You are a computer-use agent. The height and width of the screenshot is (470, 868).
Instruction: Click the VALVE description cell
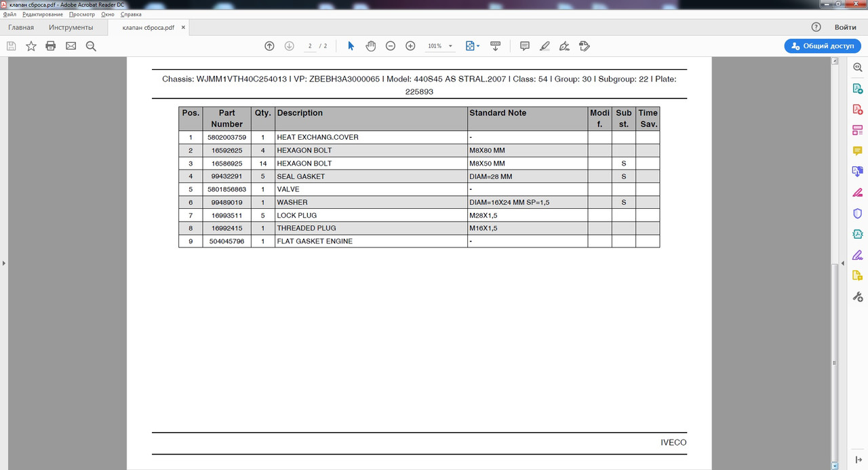point(371,189)
